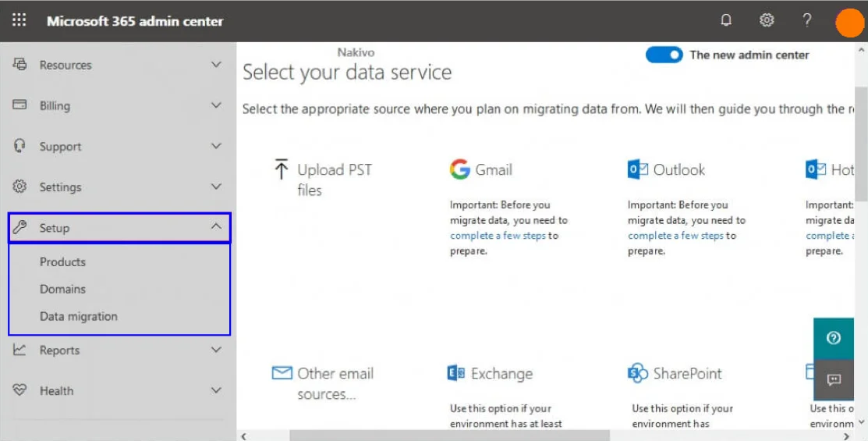Screen dimensions: 868x441
Task: Open the Data migration submenu item
Action: click(x=79, y=316)
